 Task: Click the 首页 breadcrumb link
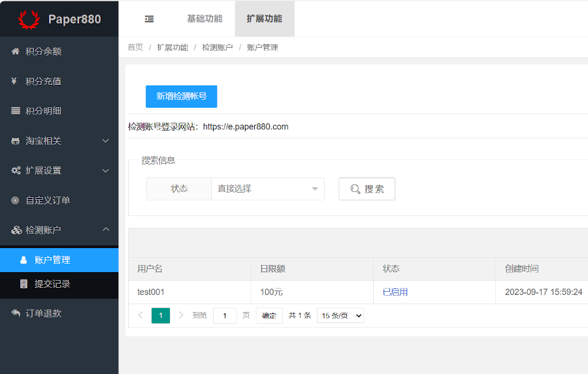[135, 48]
